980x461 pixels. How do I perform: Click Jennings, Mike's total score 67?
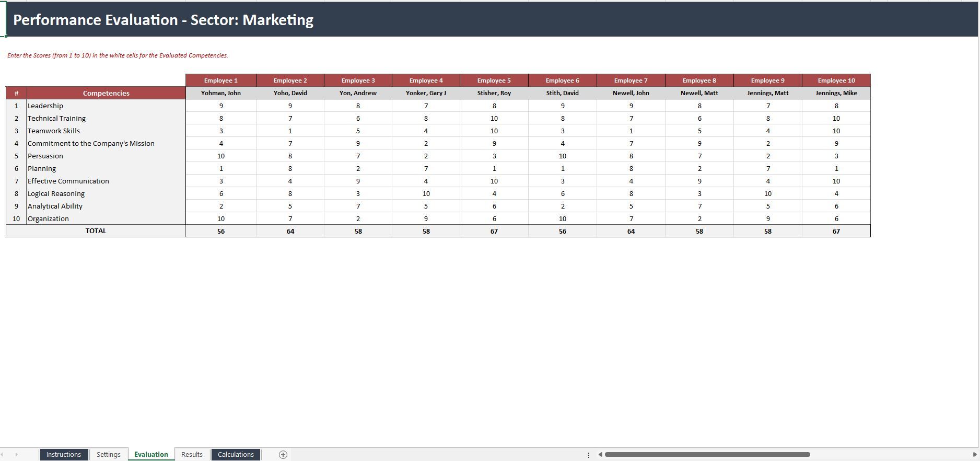pos(836,231)
